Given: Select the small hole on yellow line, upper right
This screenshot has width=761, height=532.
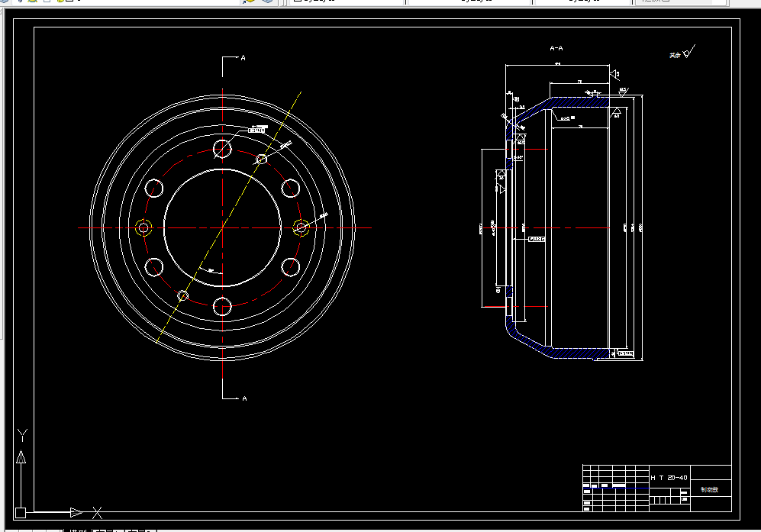Looking at the screenshot, I should point(262,160).
